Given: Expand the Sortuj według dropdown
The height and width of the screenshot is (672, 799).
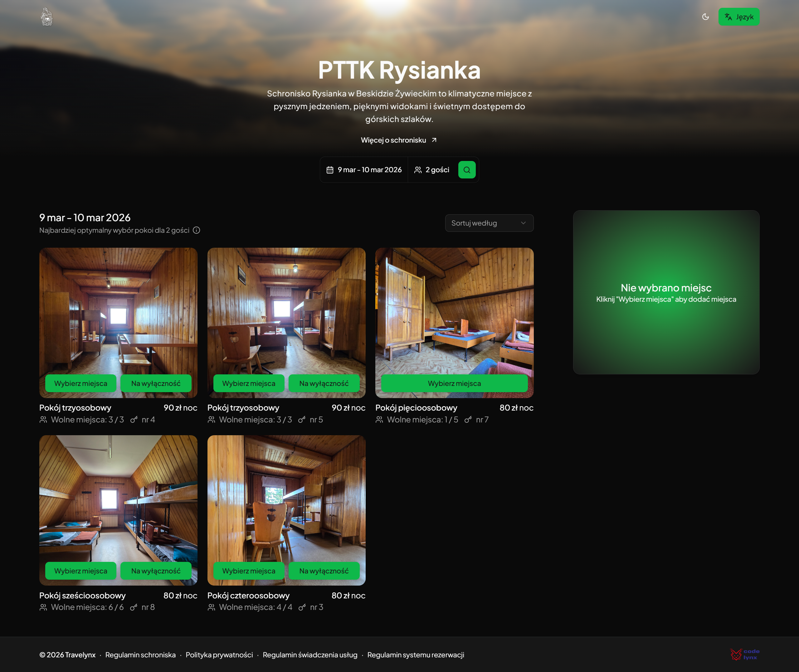Looking at the screenshot, I should click(489, 223).
